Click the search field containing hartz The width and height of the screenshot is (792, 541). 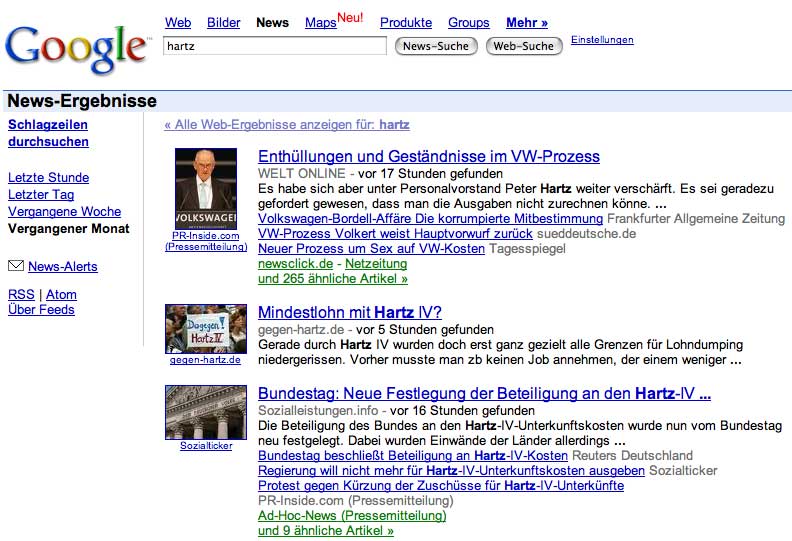coord(275,46)
